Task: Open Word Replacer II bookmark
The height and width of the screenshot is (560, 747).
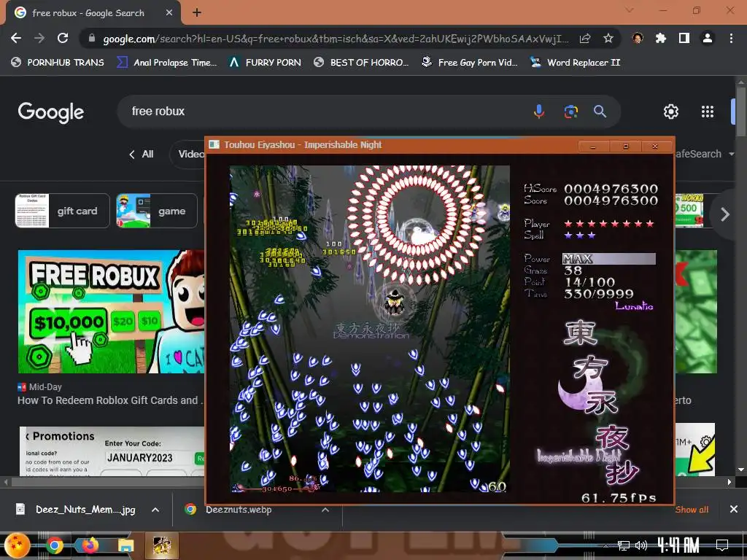Action: pos(576,63)
